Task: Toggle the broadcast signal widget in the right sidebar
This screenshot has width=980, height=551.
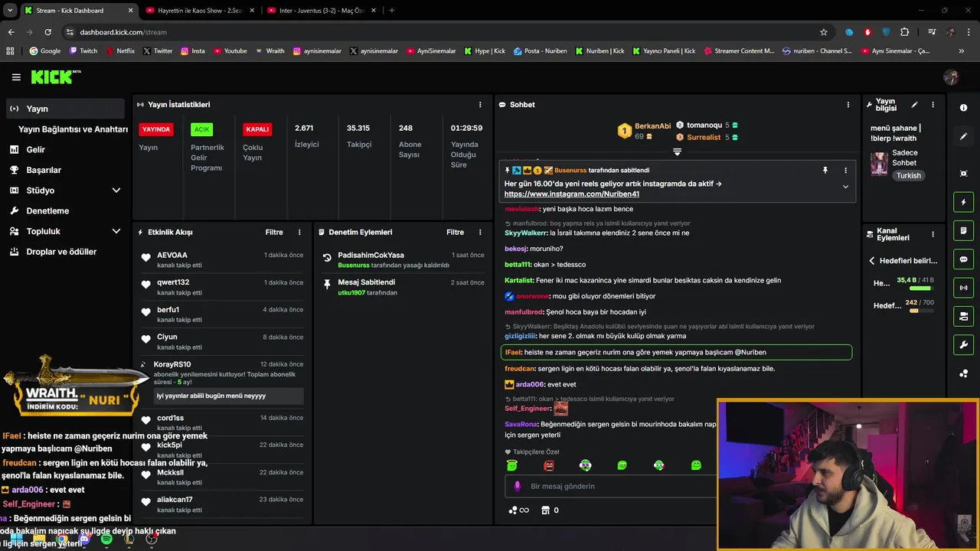Action: (x=963, y=288)
